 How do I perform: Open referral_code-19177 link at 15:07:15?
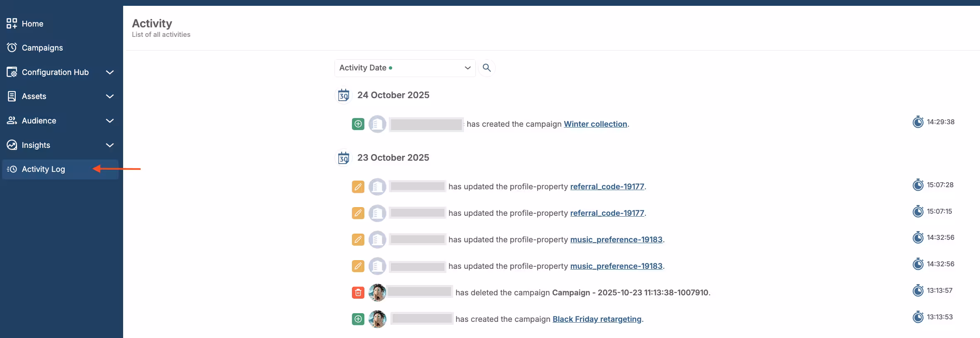tap(607, 213)
